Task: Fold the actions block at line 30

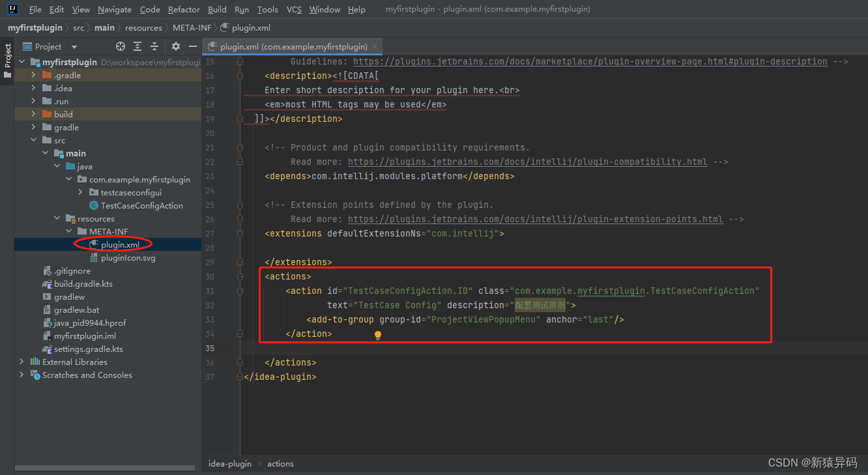Action: click(x=240, y=276)
